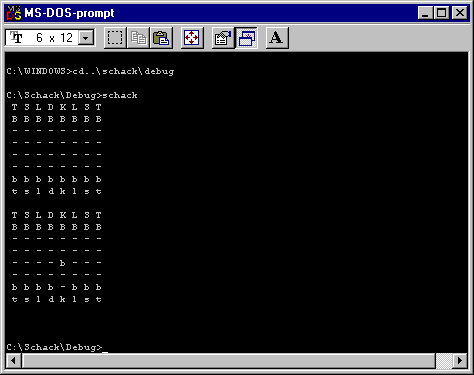Open the Properties toolbar icon
Image resolution: width=474 pixels, height=375 pixels.
(x=223, y=38)
